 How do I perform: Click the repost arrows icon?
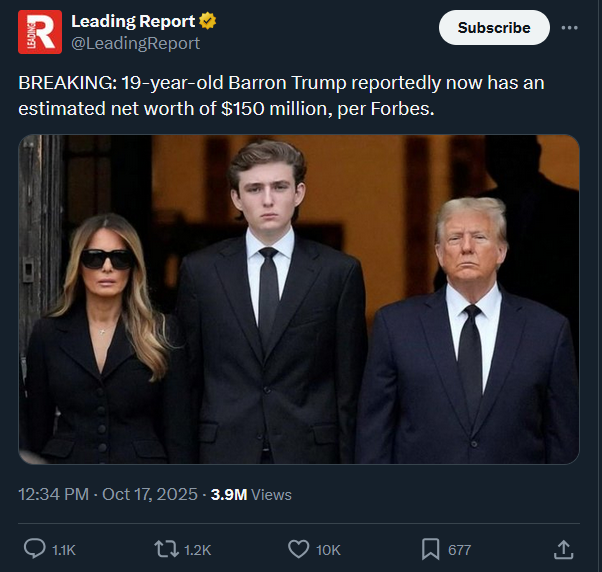point(165,549)
